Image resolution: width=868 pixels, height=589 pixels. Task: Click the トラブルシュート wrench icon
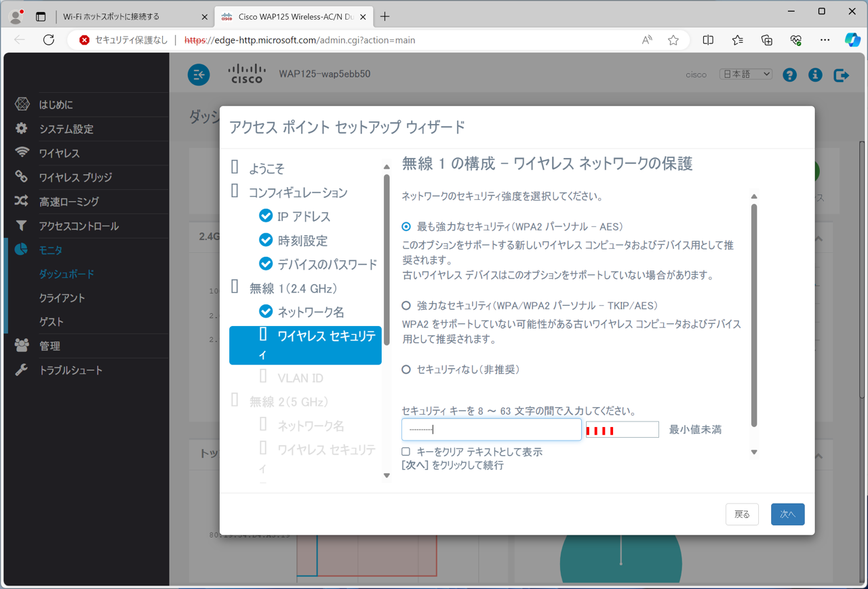pyautogui.click(x=22, y=370)
